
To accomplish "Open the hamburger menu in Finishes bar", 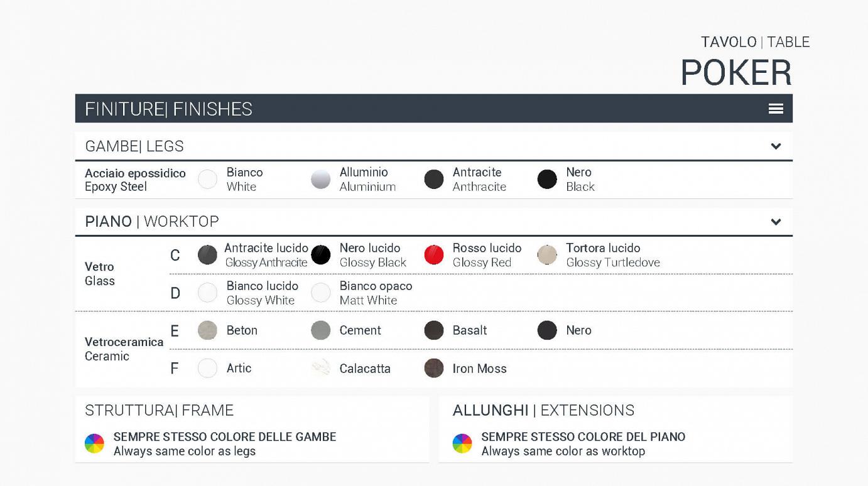I will (776, 109).
